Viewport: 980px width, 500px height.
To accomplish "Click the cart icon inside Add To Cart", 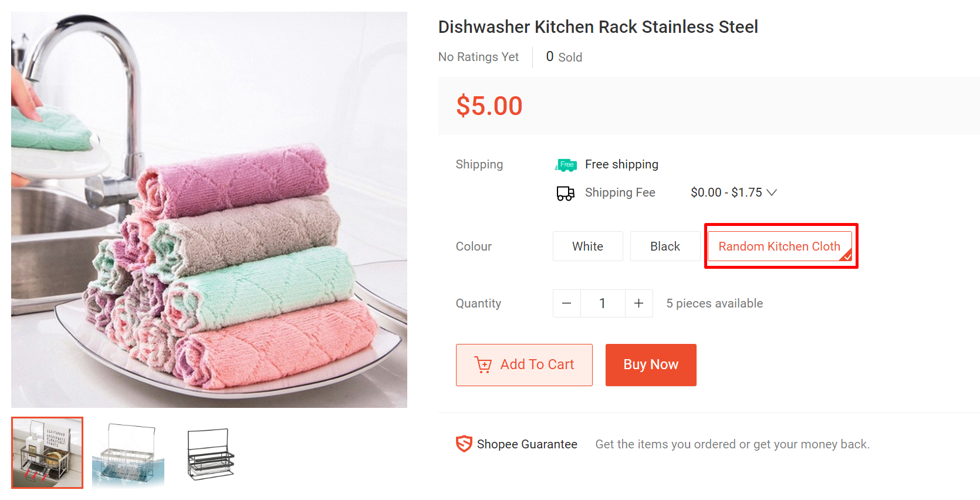I will point(482,364).
